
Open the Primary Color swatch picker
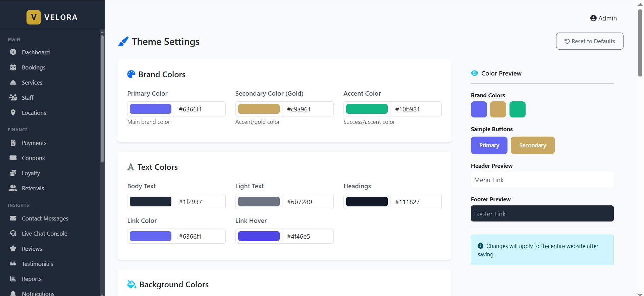[x=151, y=109]
